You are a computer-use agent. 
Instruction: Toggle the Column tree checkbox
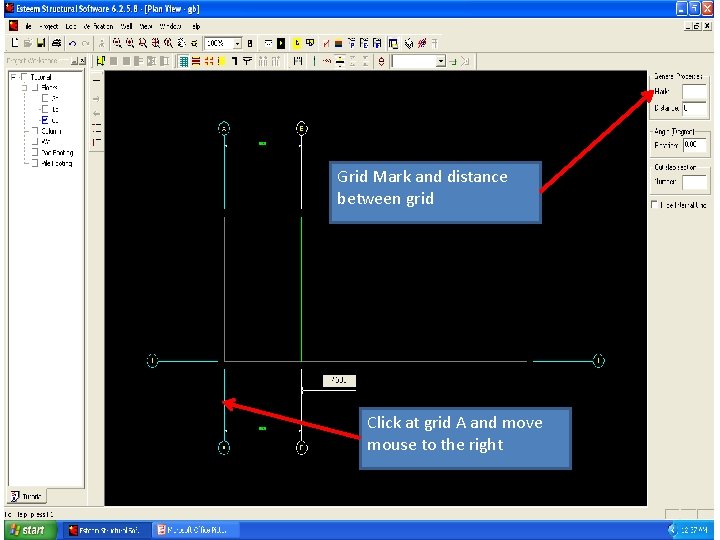(35, 131)
